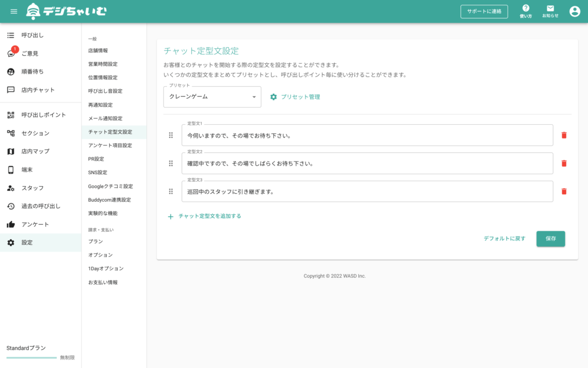The width and height of the screenshot is (588, 368).
Task: Open 店舗情報 settings
Action: tap(98, 51)
